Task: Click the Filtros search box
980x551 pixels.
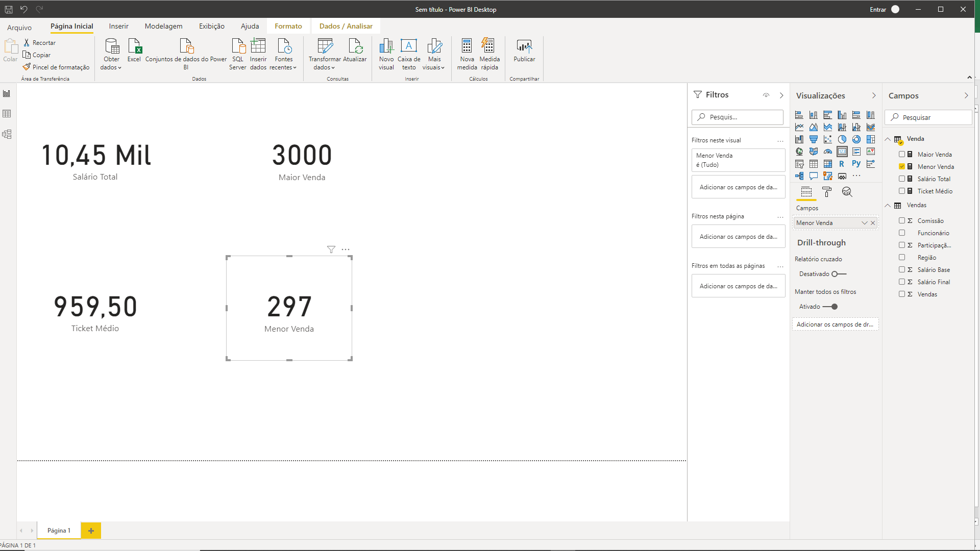Action: pyautogui.click(x=738, y=117)
